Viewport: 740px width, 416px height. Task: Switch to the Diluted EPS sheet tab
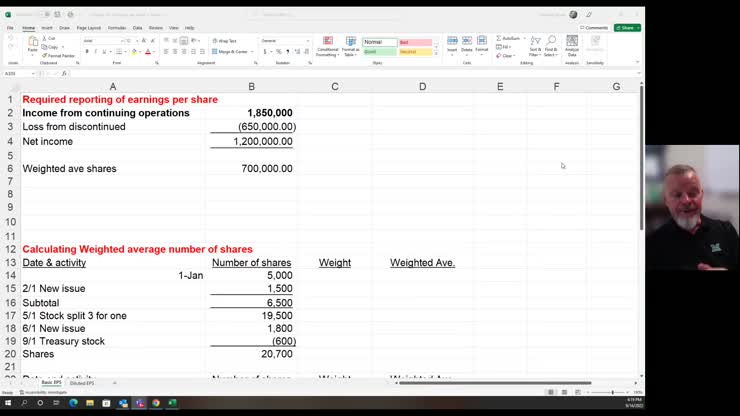(x=82, y=383)
